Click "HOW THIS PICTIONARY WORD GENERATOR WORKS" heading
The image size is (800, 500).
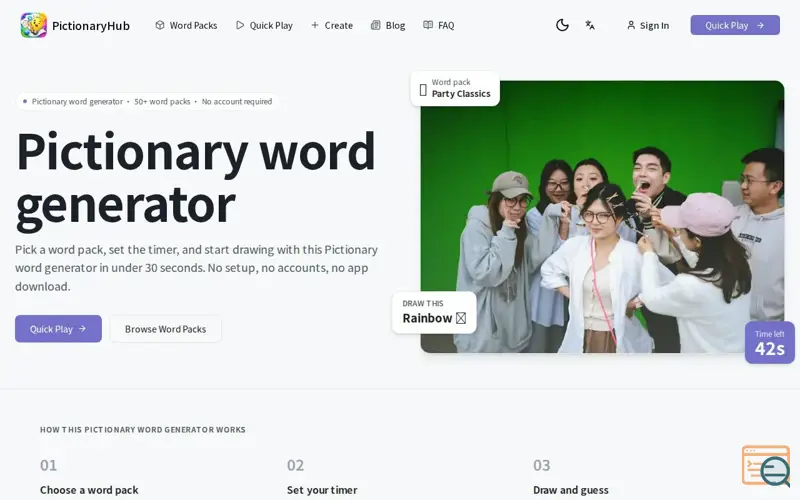pos(143,430)
